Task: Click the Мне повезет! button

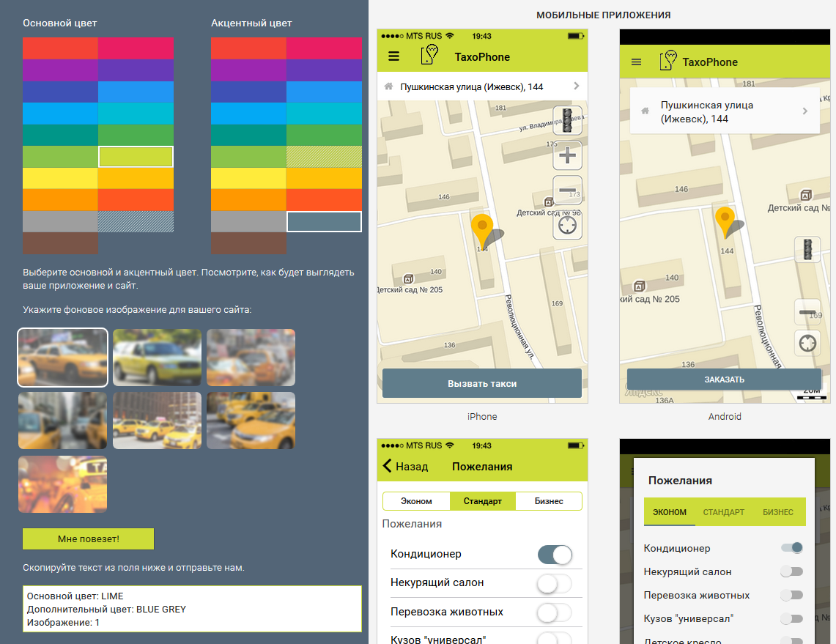Action: pyautogui.click(x=88, y=539)
